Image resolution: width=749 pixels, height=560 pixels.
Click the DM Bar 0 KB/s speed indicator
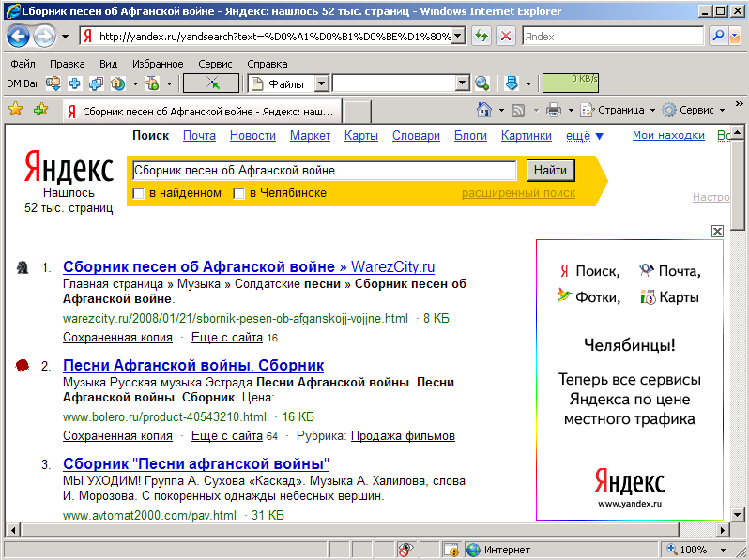pyautogui.click(x=571, y=83)
